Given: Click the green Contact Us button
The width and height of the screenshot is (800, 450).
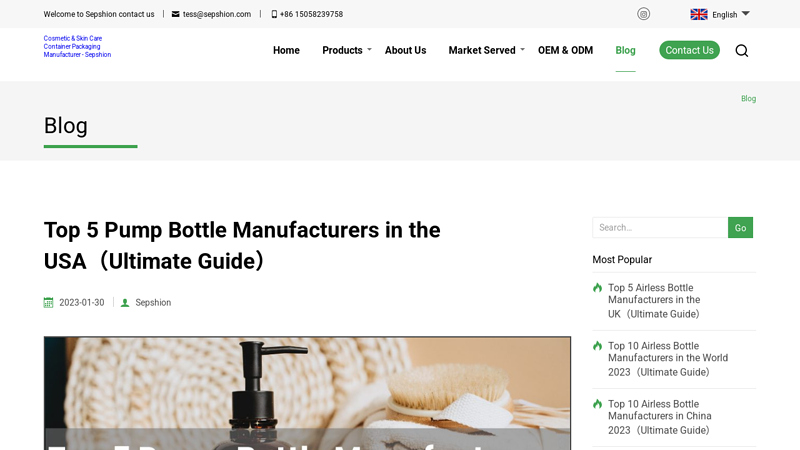Looking at the screenshot, I should coord(689,50).
